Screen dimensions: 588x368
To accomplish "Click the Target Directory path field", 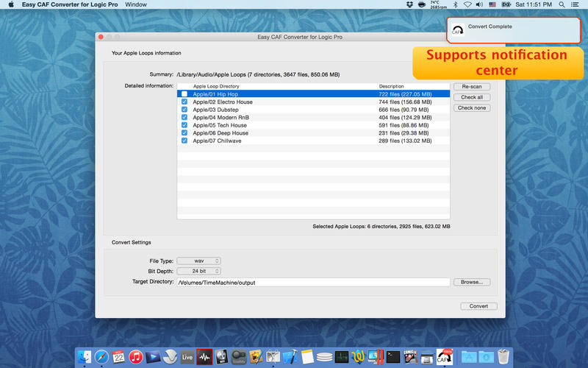I will tap(314, 283).
